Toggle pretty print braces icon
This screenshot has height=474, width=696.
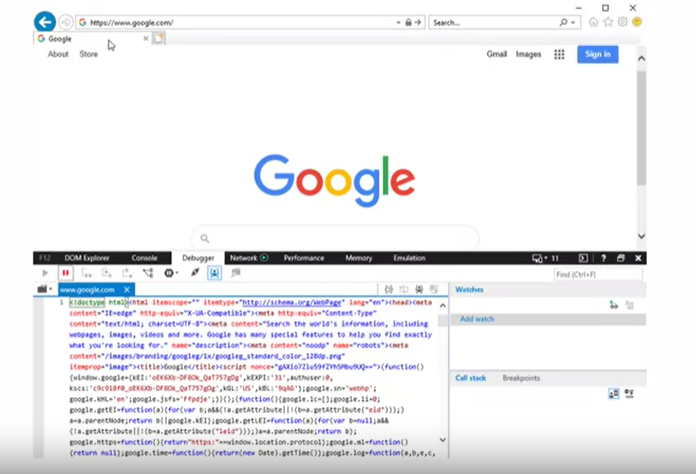coord(389,289)
